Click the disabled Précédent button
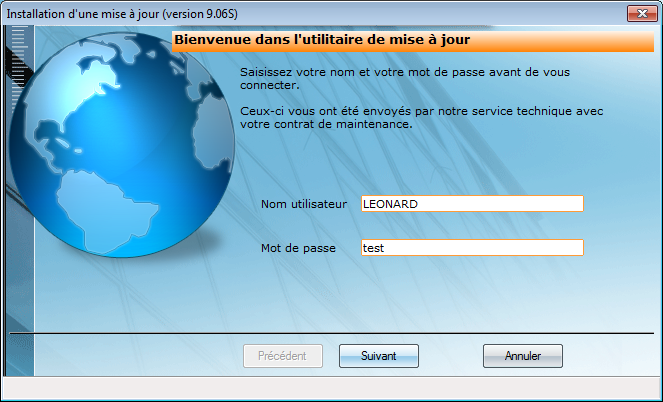Screen dimensions: 663x402 click(282, 356)
